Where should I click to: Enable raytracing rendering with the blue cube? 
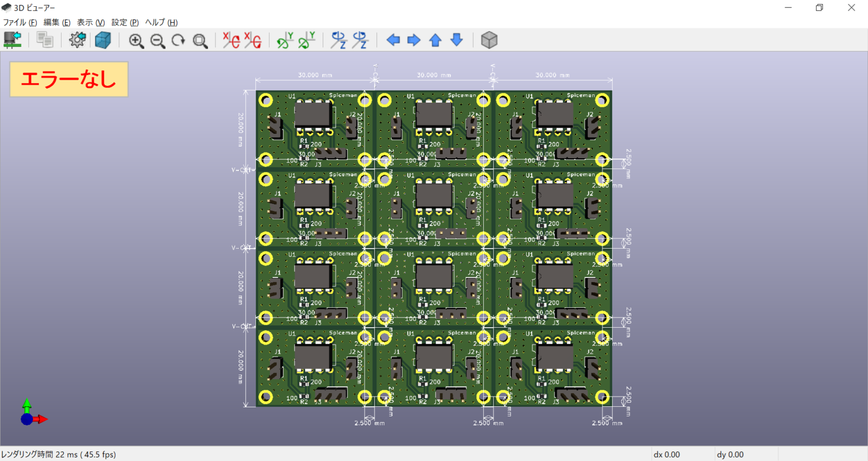104,40
